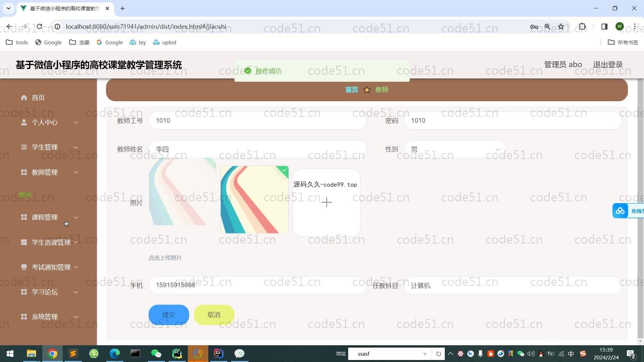
Task: Open Microsoft Edge from taskbar
Action: (115, 354)
